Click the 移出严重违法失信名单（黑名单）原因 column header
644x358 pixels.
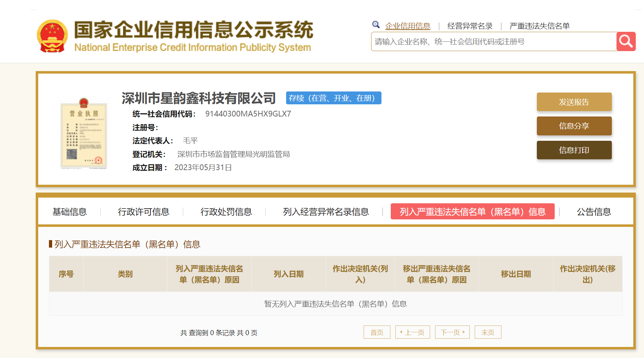click(x=436, y=274)
